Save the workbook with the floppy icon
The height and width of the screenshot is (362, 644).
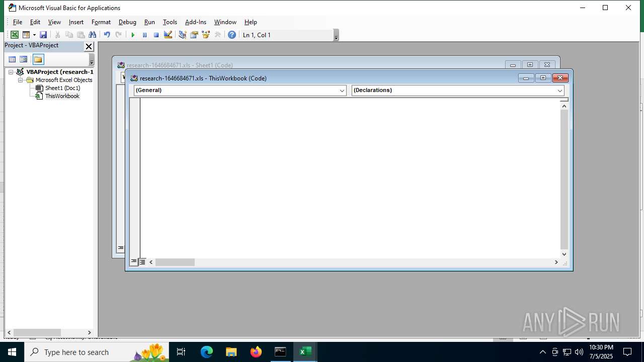43,35
